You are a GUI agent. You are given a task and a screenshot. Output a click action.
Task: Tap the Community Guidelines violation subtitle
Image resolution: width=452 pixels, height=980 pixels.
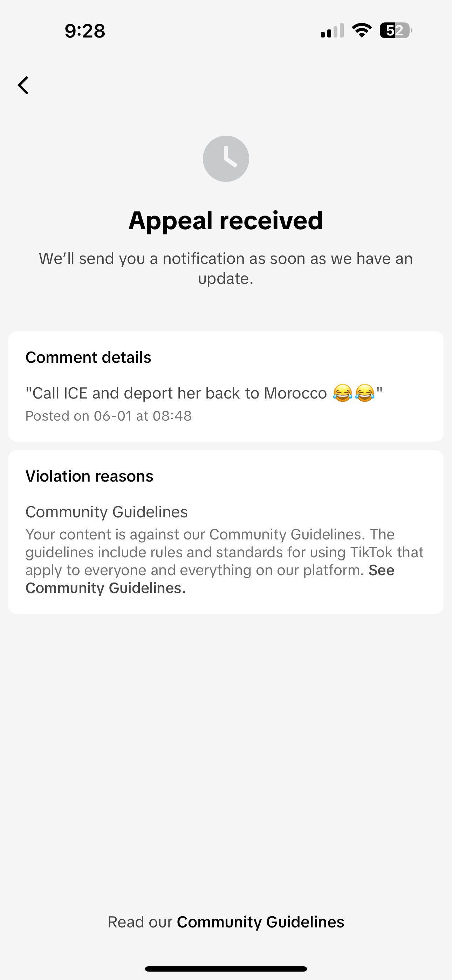point(107,512)
